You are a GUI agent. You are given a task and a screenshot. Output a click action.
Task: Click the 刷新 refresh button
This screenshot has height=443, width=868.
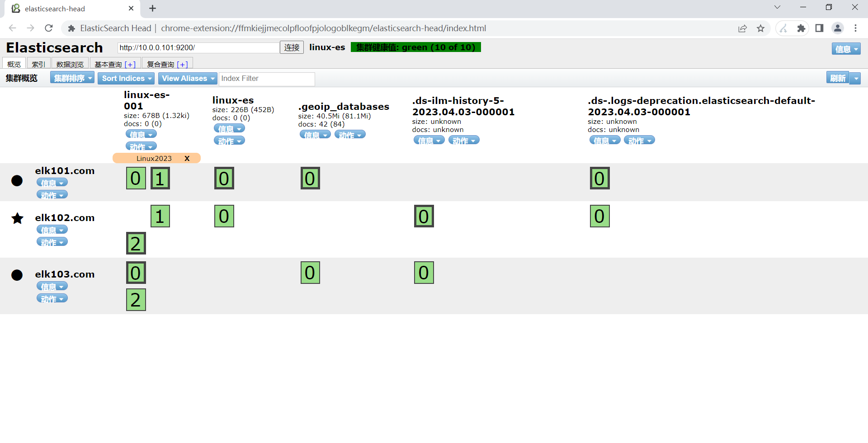[x=838, y=78]
